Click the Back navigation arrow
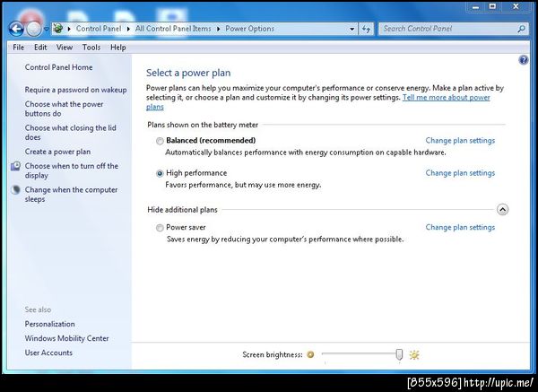 click(16, 29)
